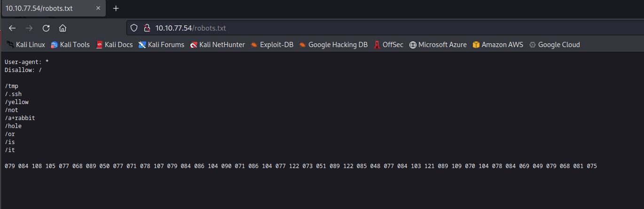Click the '/not' entry

[x=11, y=110]
